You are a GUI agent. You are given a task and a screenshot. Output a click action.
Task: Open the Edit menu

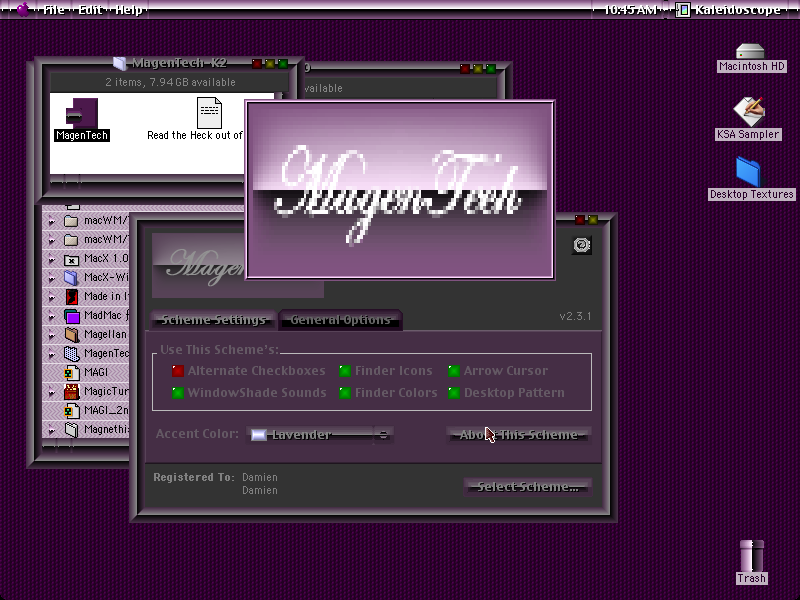90,9
